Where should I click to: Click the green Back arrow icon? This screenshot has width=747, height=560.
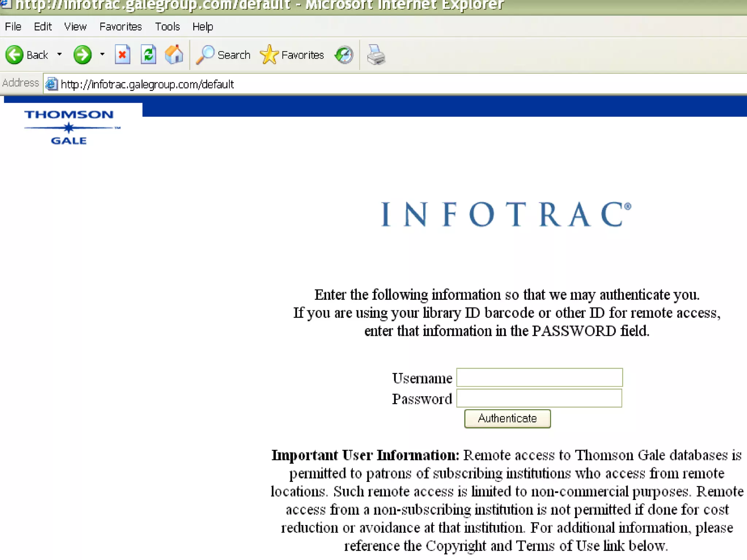coord(15,55)
